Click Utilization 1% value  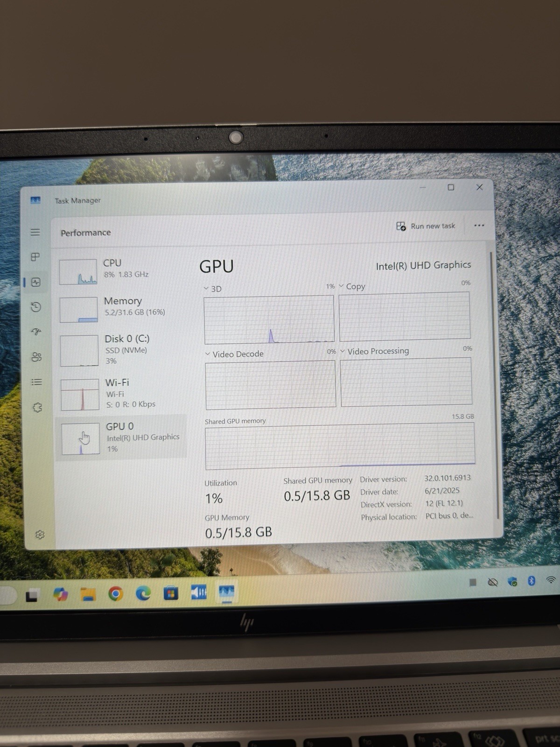tap(214, 499)
